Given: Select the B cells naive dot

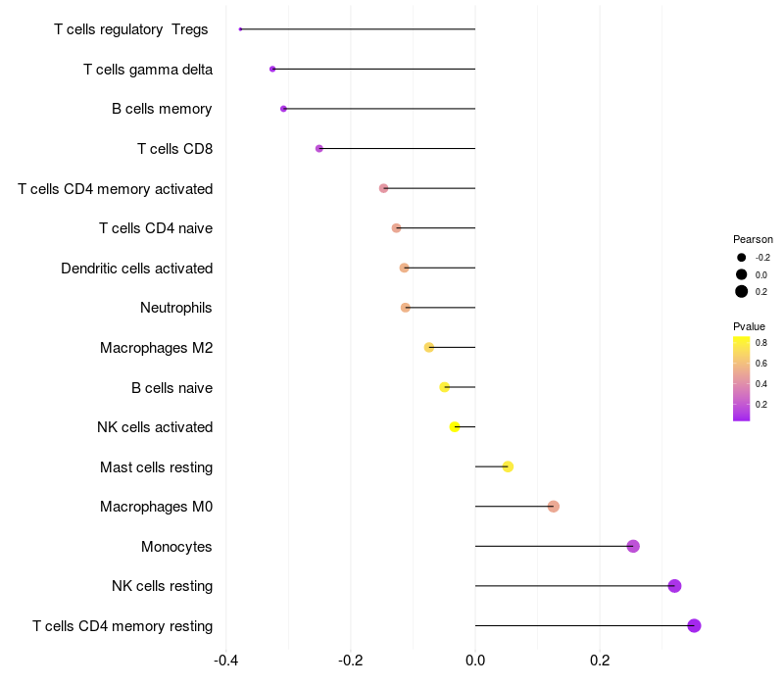Looking at the screenshot, I should 445,387.
